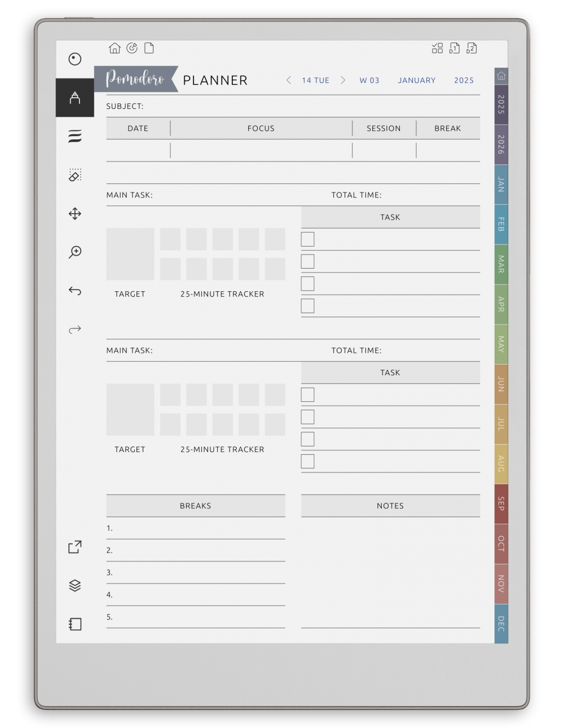Tap the NOTES writing area

point(390,572)
